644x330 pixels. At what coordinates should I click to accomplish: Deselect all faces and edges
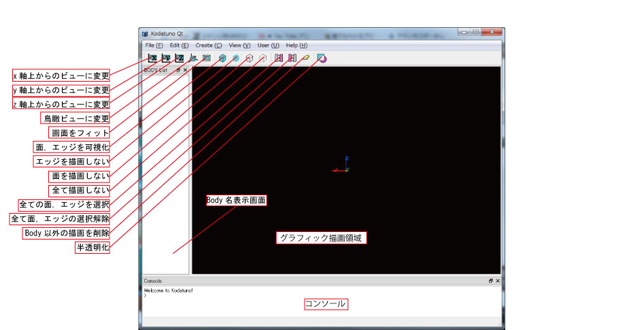[292, 59]
